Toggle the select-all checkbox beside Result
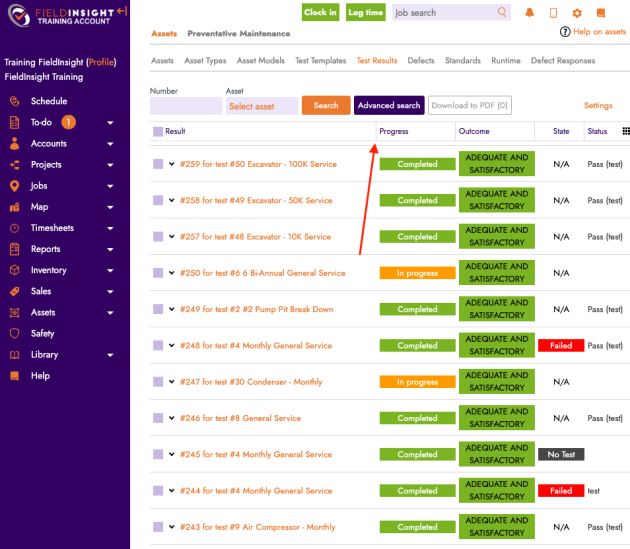The width and height of the screenshot is (630, 549). coord(158,131)
